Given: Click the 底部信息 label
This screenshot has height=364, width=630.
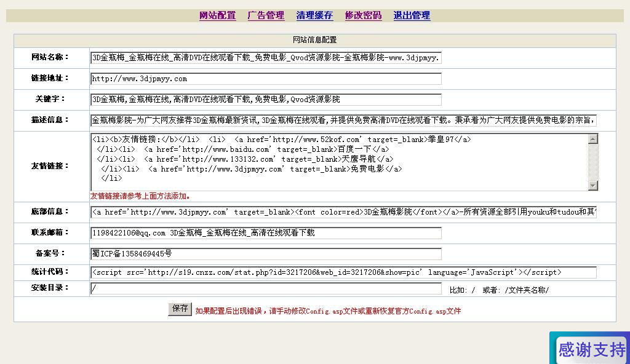Looking at the screenshot, I should click(50, 212).
